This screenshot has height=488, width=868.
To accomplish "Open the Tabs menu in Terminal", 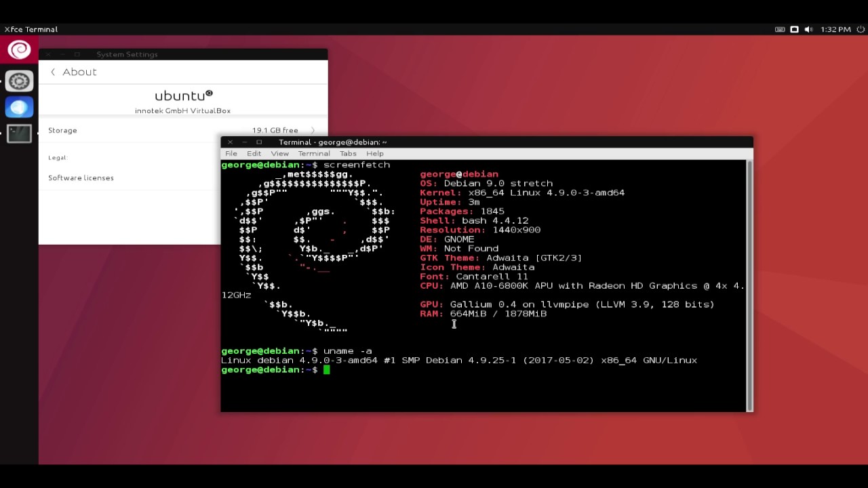I will pos(348,154).
